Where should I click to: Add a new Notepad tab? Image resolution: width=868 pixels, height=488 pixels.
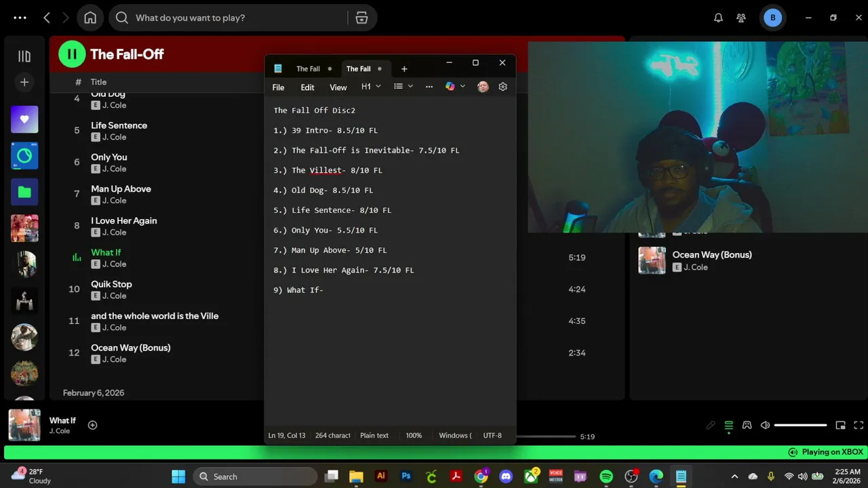pos(404,68)
